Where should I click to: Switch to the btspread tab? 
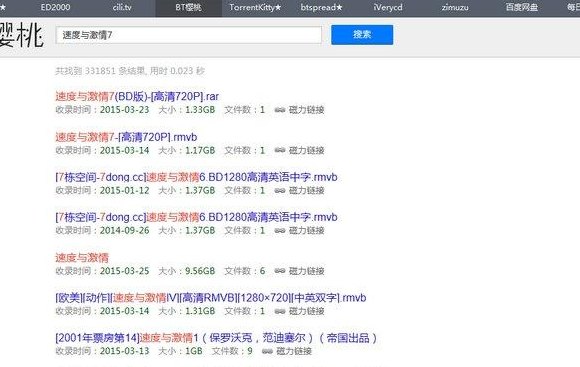click(321, 7)
